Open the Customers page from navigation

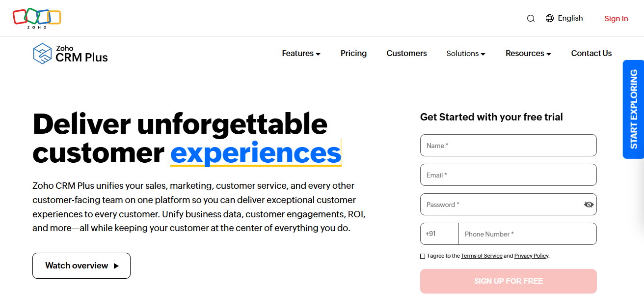[406, 53]
